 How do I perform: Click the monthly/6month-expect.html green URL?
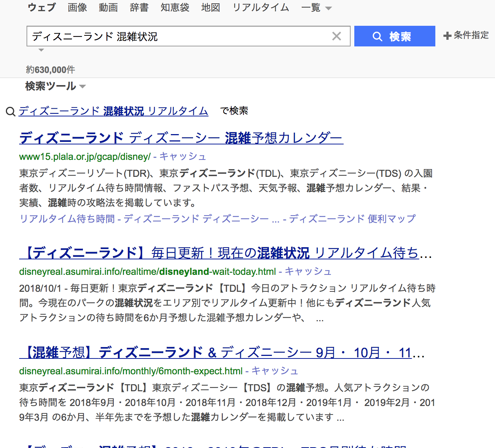click(131, 371)
